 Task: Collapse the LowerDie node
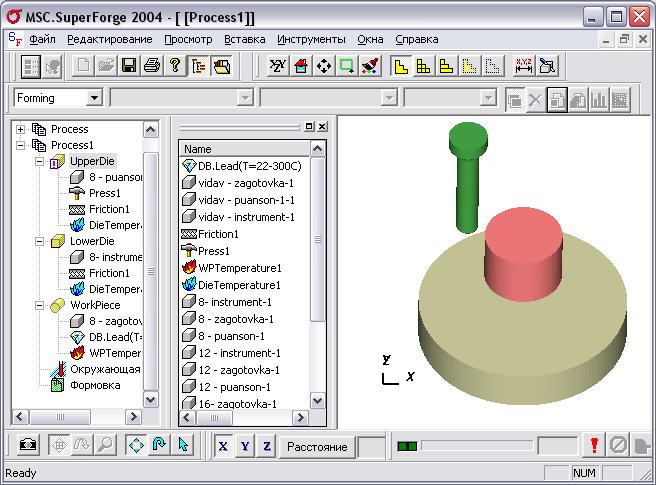click(39, 241)
